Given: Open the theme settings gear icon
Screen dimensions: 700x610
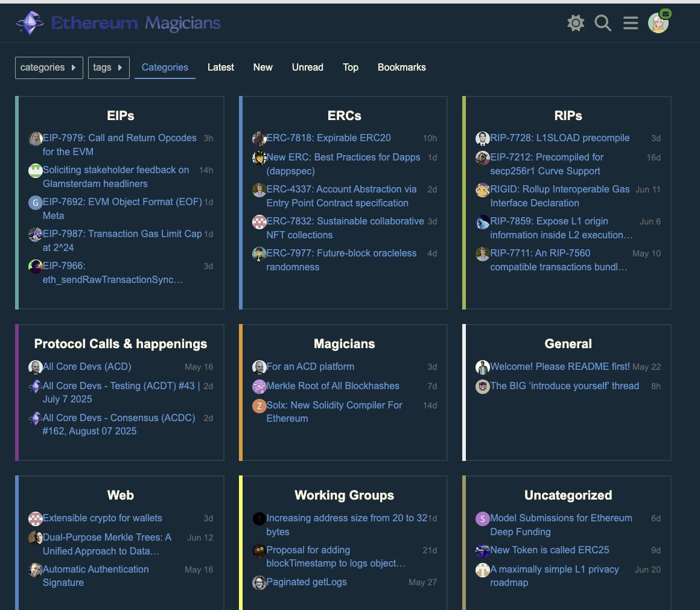Looking at the screenshot, I should tap(576, 23).
